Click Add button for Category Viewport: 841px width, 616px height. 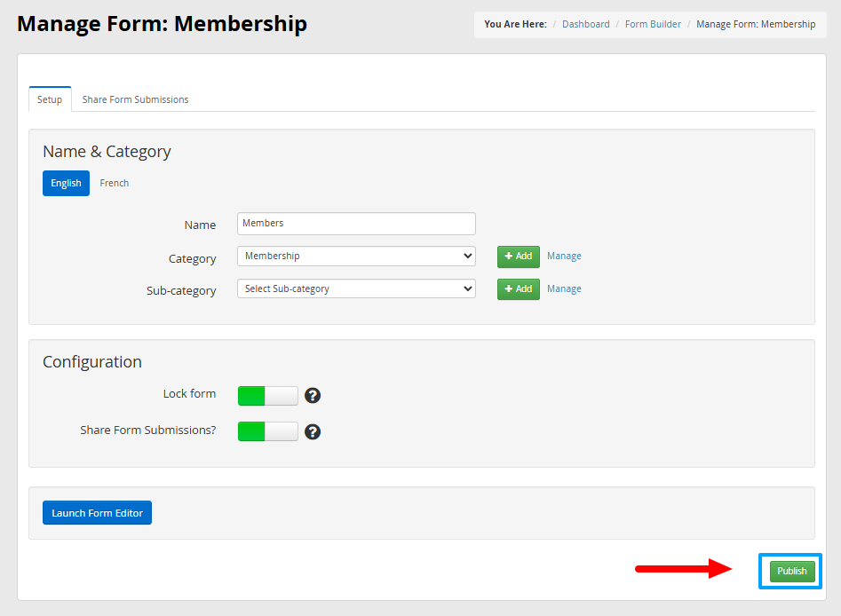[518, 257]
